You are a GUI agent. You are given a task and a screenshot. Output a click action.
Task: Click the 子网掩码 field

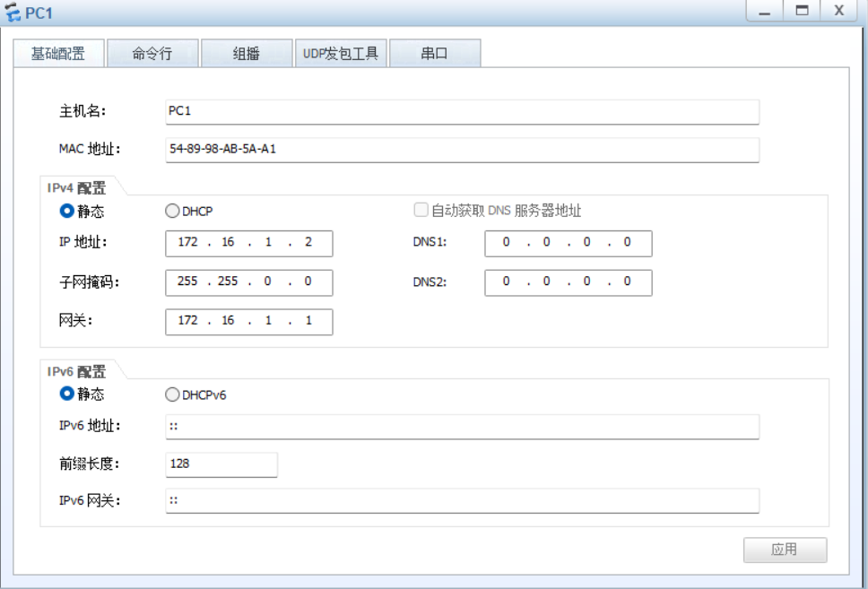(x=248, y=282)
